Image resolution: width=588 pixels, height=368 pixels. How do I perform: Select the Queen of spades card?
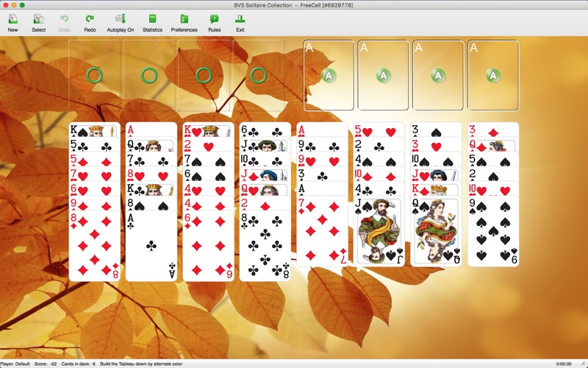[x=436, y=232]
